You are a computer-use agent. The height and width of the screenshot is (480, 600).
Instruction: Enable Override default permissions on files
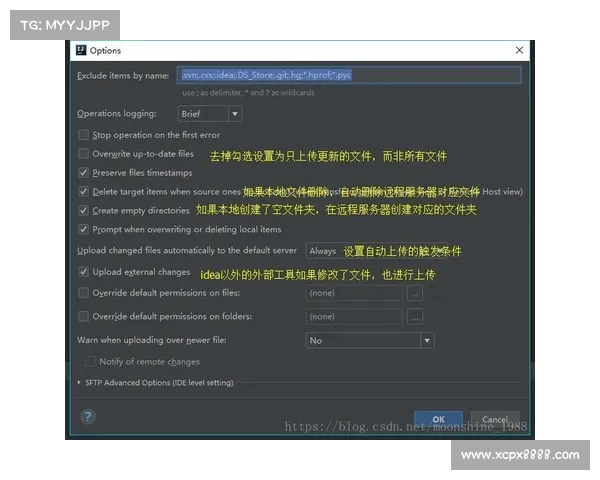83,293
